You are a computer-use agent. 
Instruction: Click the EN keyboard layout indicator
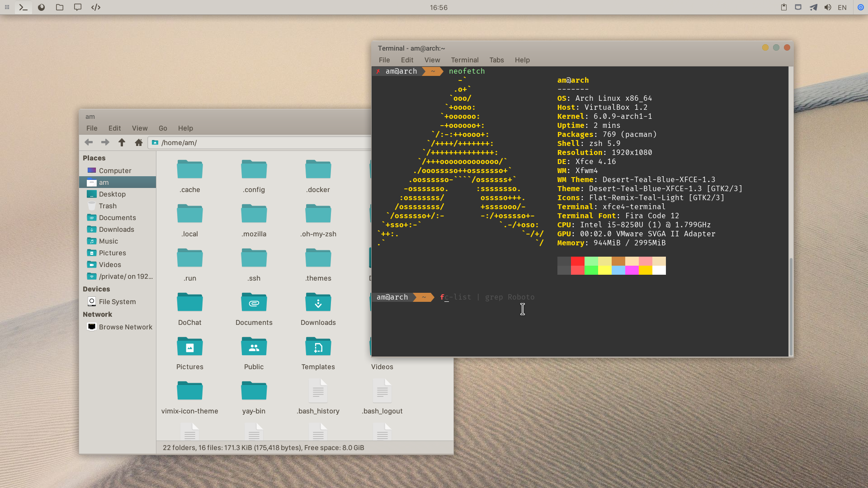[842, 7]
